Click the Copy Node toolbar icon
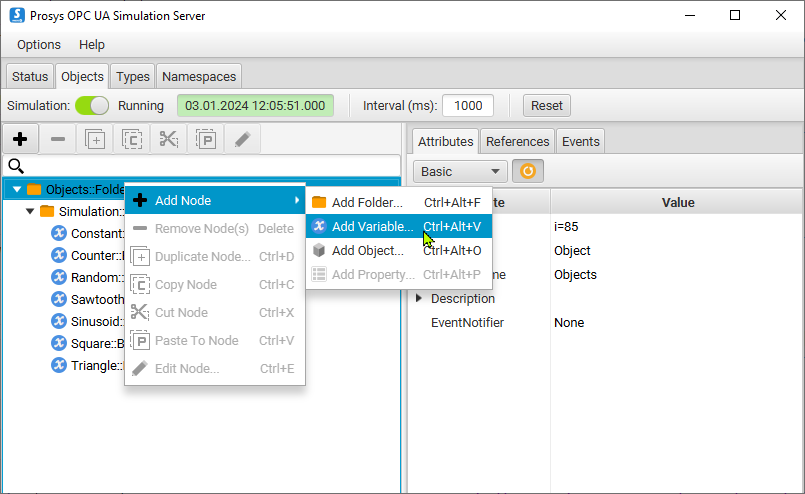The height and width of the screenshot is (494, 805). [131, 139]
